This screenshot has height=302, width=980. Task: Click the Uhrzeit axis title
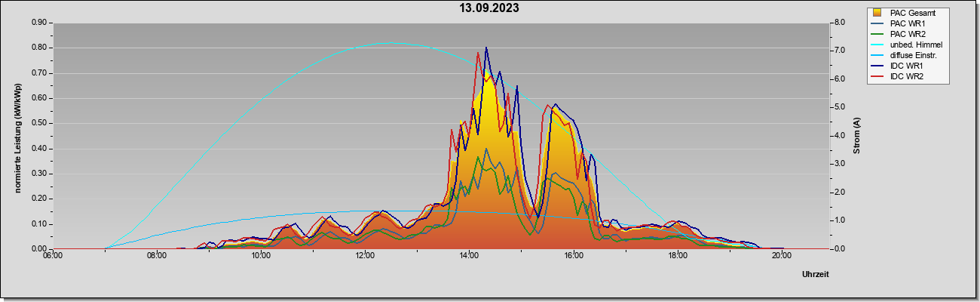pyautogui.click(x=816, y=274)
